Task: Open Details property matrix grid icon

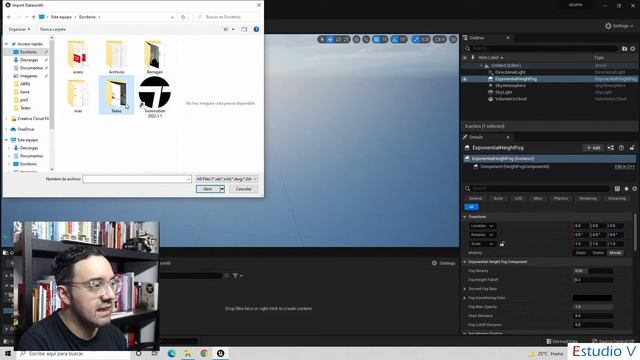Action: (617, 189)
